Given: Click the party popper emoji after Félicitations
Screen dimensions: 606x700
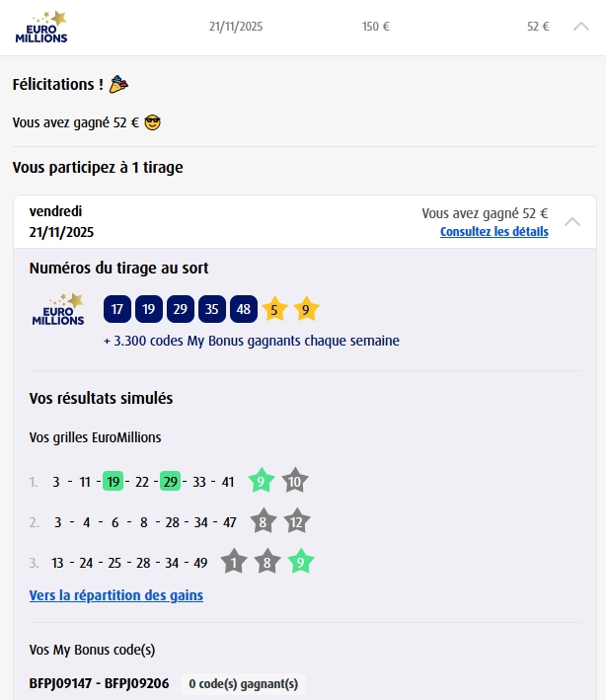Looking at the screenshot, I should 118,85.
